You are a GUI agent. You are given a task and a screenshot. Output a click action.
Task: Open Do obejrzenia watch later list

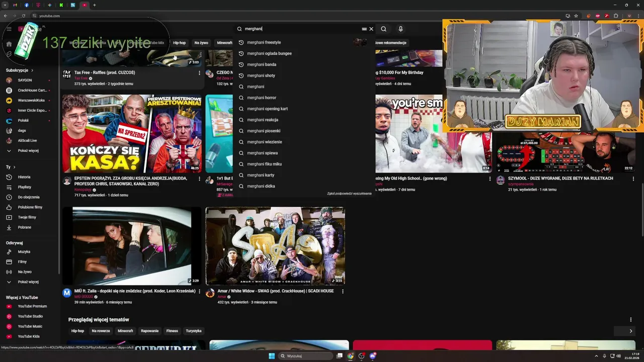[x=28, y=197]
